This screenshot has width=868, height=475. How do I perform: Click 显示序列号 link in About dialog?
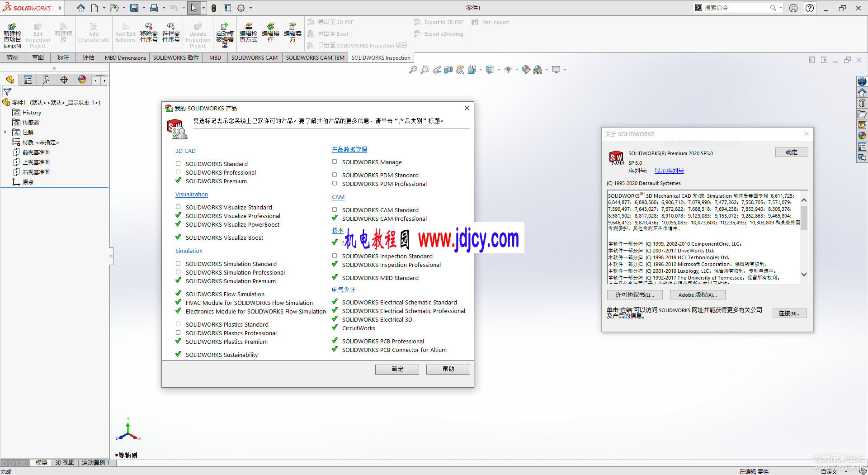pyautogui.click(x=669, y=171)
